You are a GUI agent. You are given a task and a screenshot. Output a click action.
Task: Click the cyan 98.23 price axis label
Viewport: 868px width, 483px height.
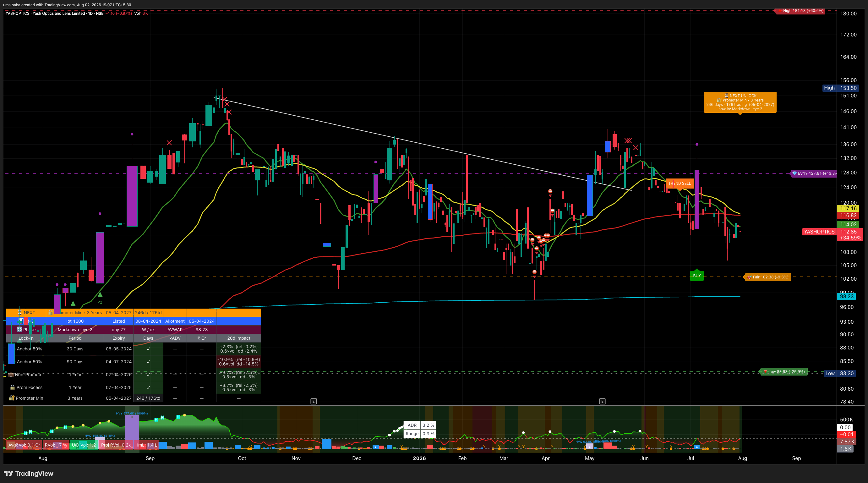pos(846,296)
